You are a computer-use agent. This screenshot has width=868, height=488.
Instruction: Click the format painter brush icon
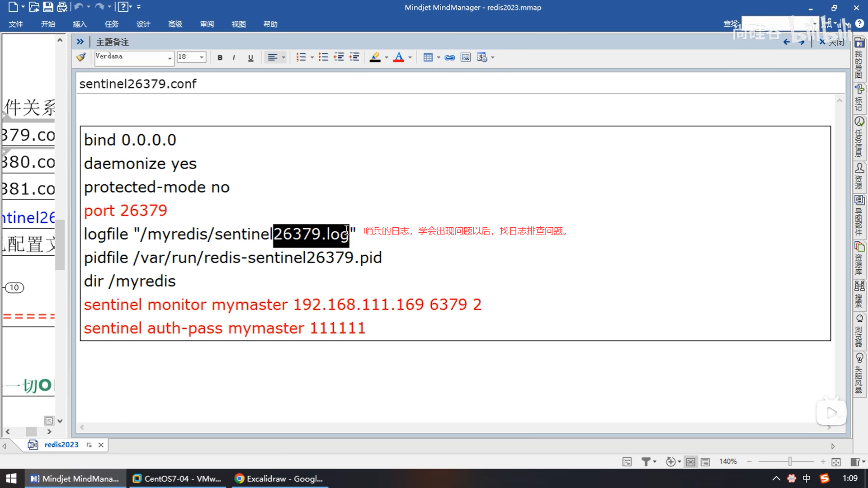pos(81,57)
